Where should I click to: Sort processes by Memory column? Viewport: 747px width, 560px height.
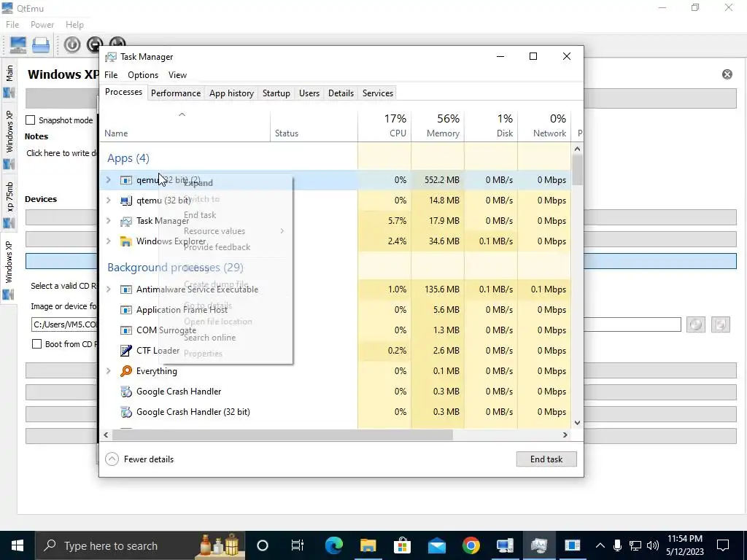click(438, 125)
